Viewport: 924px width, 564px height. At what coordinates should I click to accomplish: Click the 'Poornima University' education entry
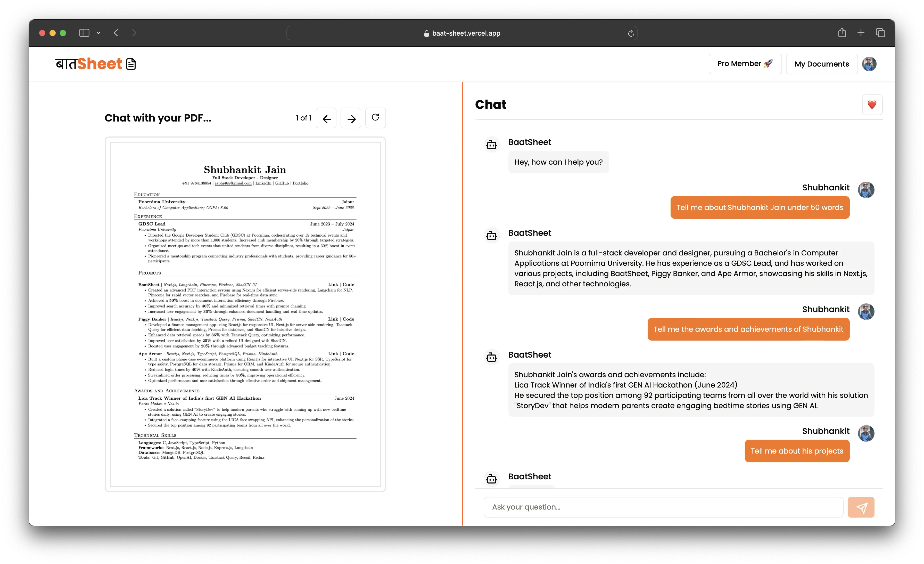pos(162,202)
